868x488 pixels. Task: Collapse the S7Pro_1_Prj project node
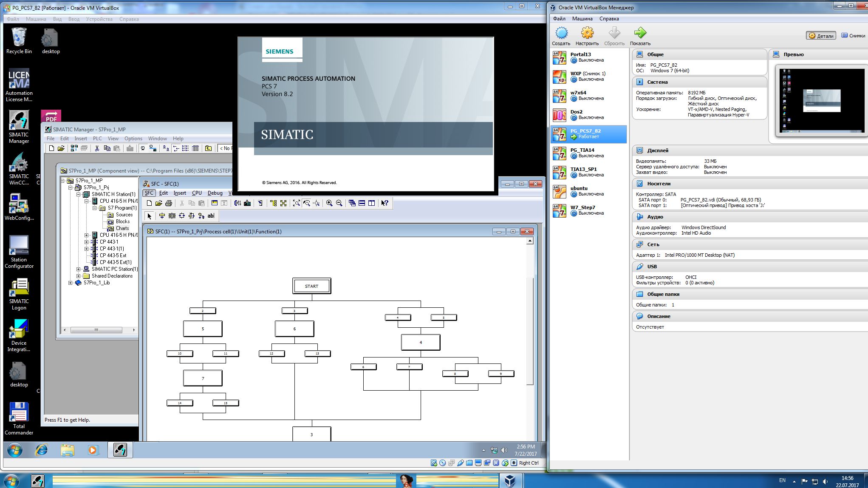(x=70, y=187)
